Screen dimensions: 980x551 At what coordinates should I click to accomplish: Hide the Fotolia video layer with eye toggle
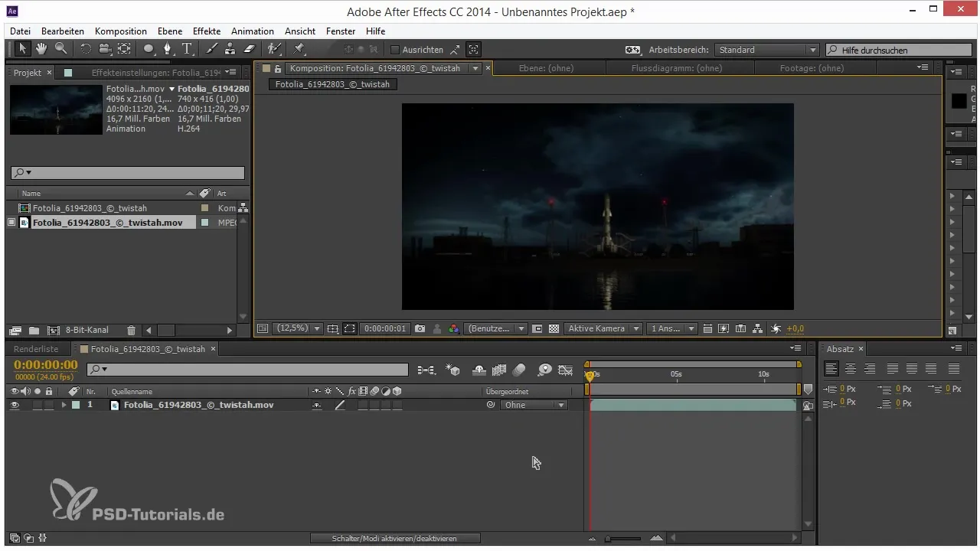15,405
